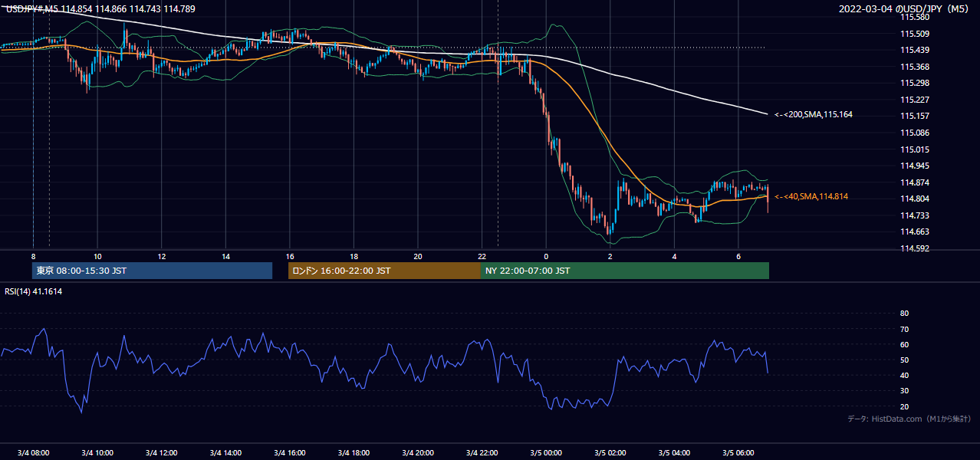Click price axis value 115.509
980x460 pixels.
coord(914,34)
